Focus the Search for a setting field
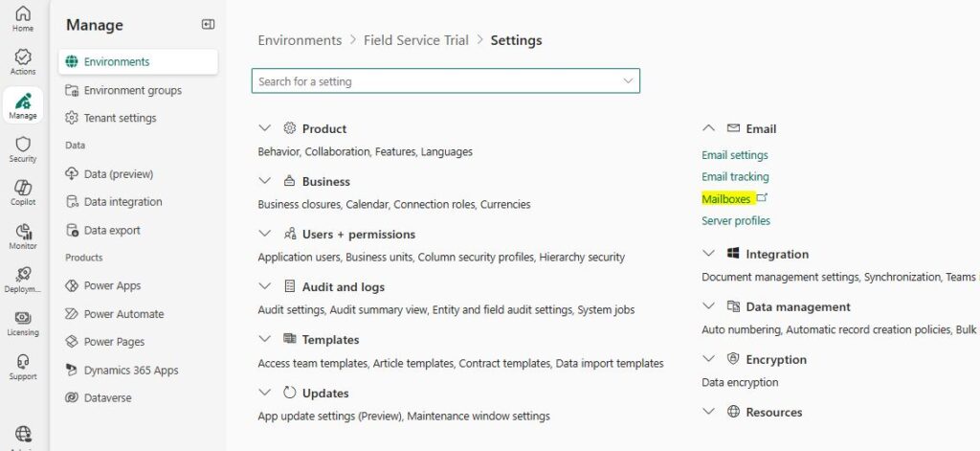Screen dimensions: 980x451 coord(446,81)
